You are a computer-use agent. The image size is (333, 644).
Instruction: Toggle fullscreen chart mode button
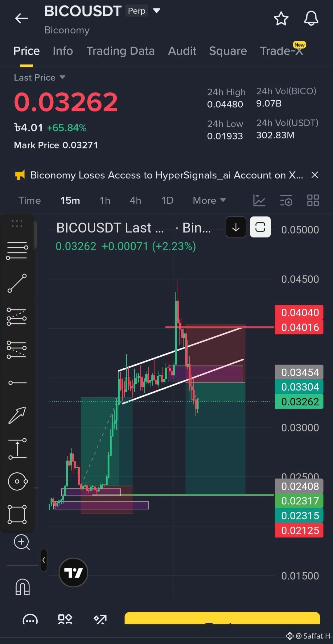[x=260, y=227]
